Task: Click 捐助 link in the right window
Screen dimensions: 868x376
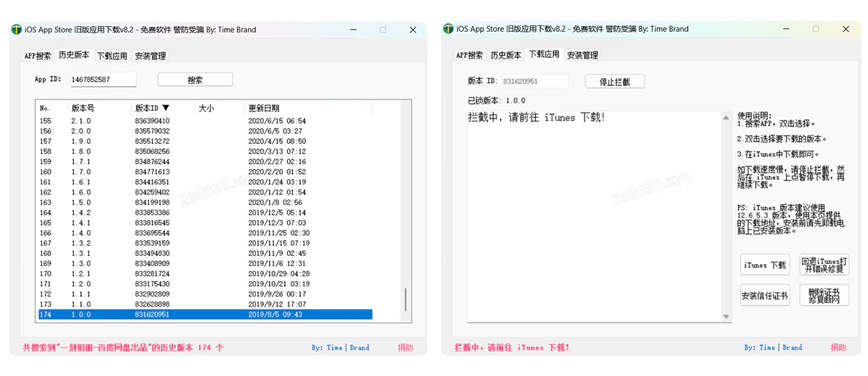Action: [838, 348]
